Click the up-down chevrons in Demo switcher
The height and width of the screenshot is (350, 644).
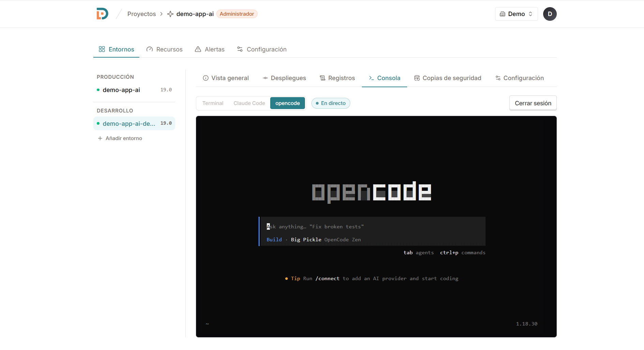[x=531, y=14]
